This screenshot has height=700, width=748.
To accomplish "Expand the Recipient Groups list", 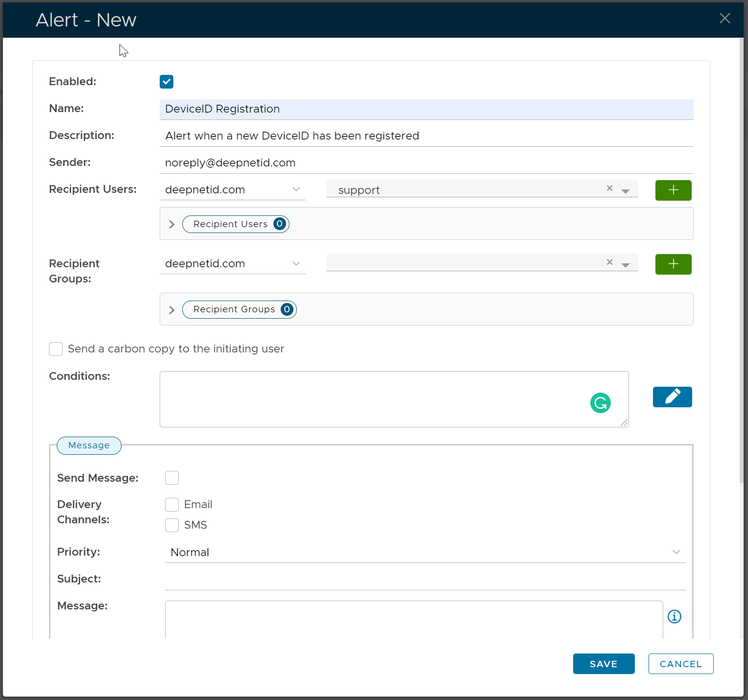I will click(x=172, y=310).
